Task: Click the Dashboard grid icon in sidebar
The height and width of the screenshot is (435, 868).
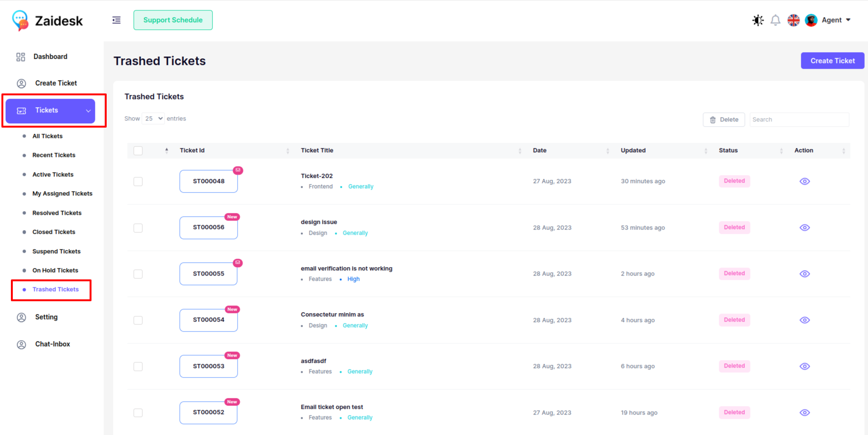Action: point(21,57)
